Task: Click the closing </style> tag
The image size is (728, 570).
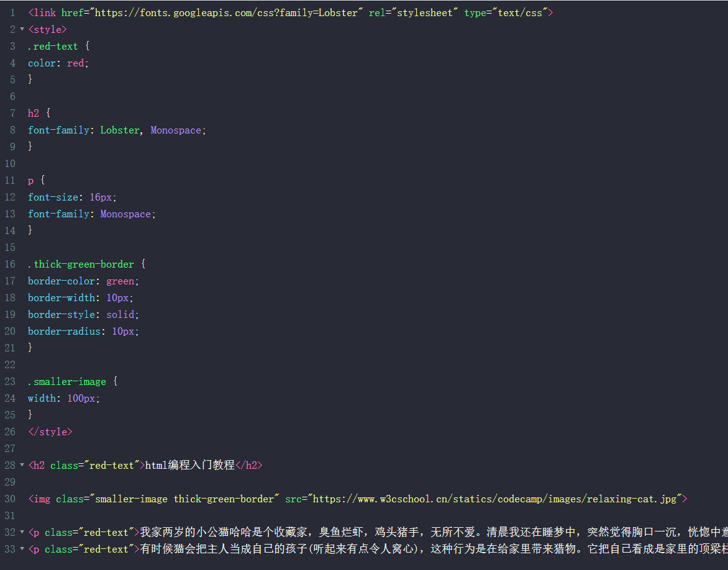Action: click(50, 432)
